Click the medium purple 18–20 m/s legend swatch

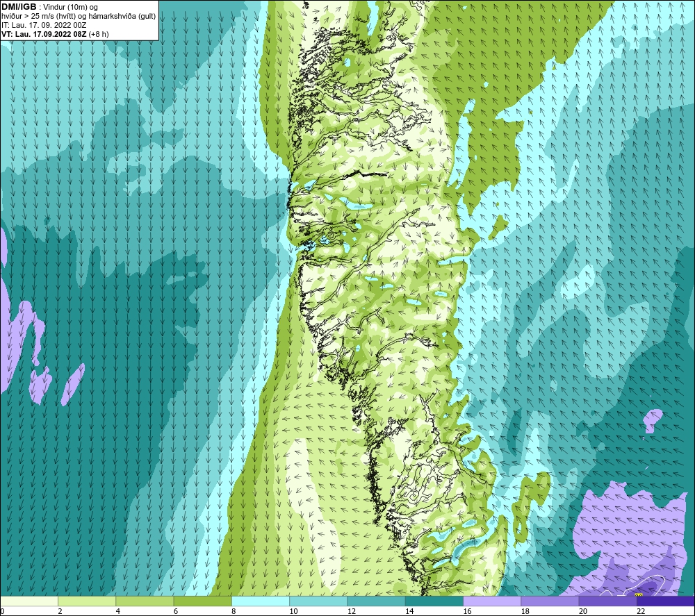550,601
